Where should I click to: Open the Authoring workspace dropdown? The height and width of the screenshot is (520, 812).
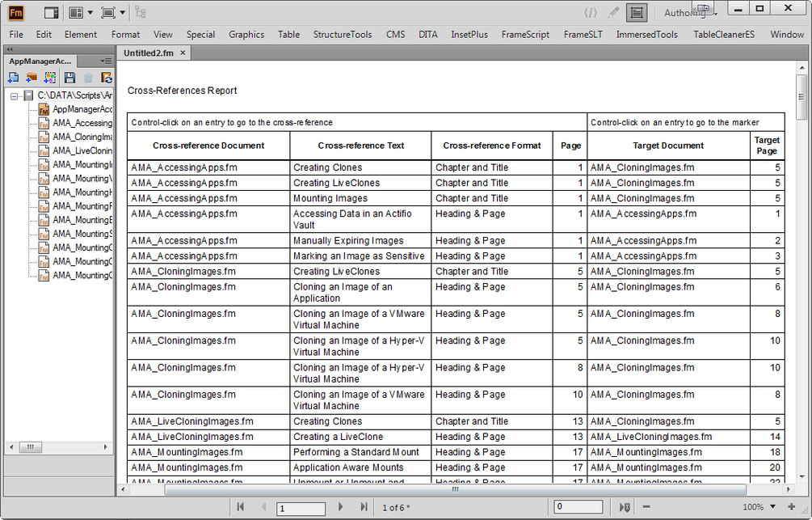point(690,14)
